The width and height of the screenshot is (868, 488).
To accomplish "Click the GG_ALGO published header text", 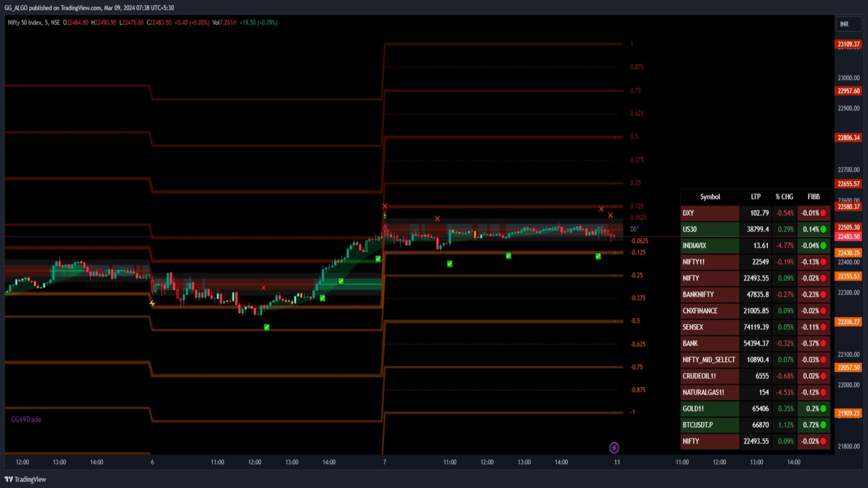I will [89, 8].
